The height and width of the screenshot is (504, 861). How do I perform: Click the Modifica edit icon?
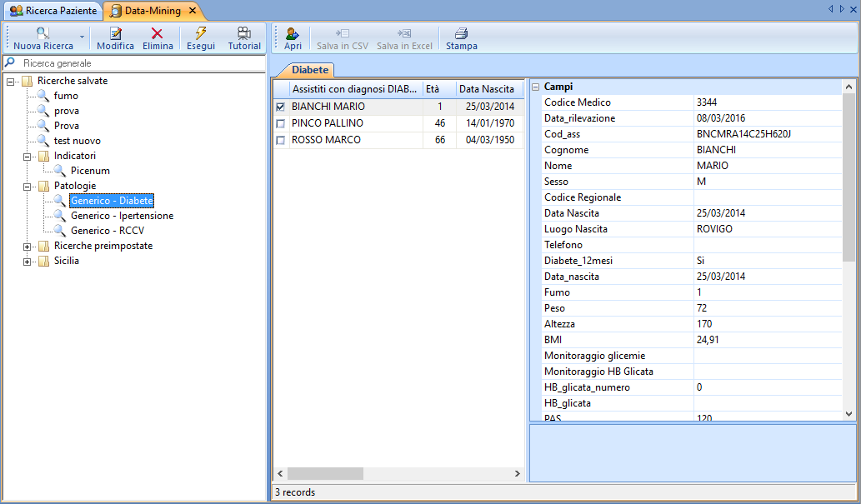point(115,33)
